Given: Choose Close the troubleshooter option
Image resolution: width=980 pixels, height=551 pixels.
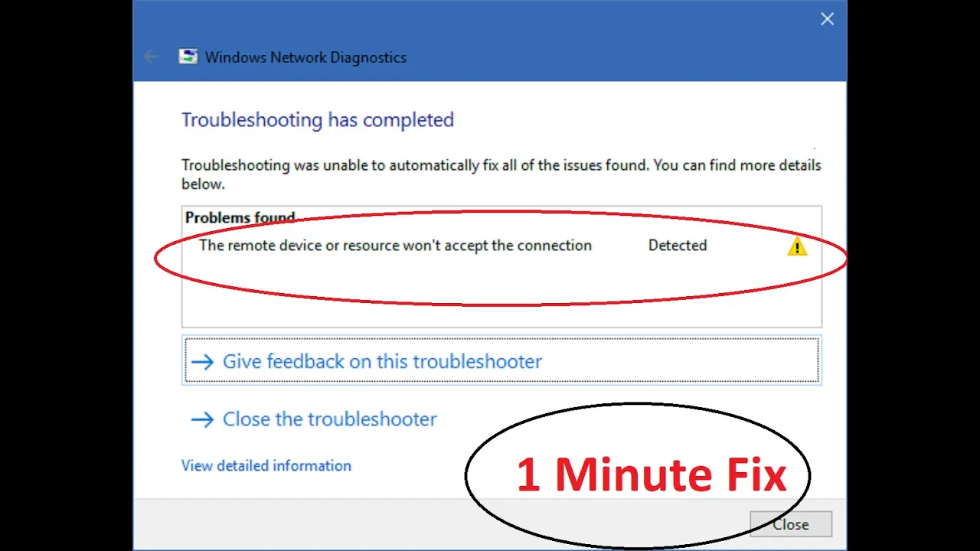Looking at the screenshot, I should (330, 419).
